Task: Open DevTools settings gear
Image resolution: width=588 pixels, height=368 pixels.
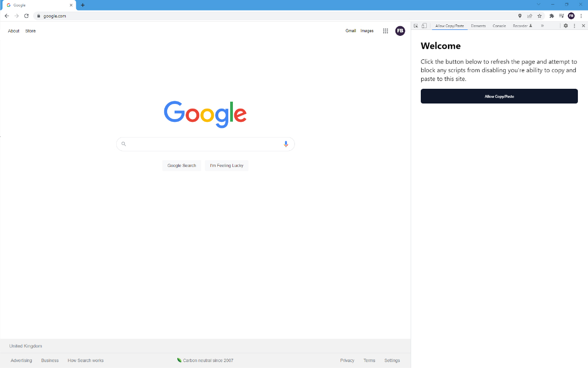Action: click(566, 26)
